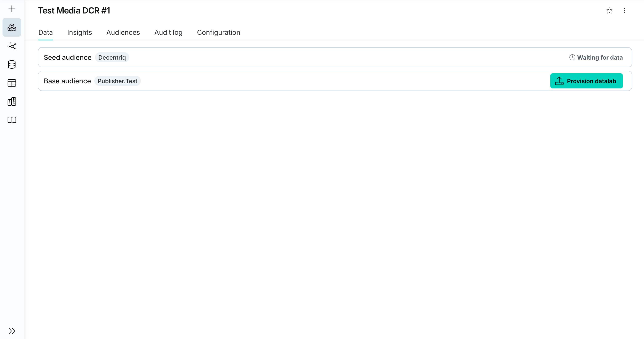Image resolution: width=644 pixels, height=339 pixels.
Task: Click the Provision datalab button
Action: coord(586,81)
